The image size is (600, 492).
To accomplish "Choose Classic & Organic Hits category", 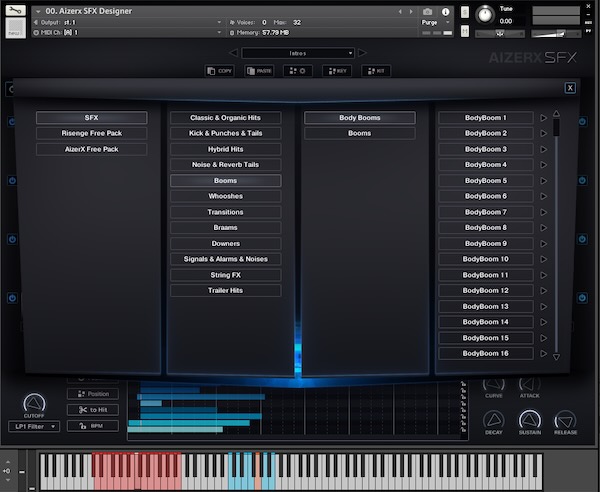I will tap(225, 118).
